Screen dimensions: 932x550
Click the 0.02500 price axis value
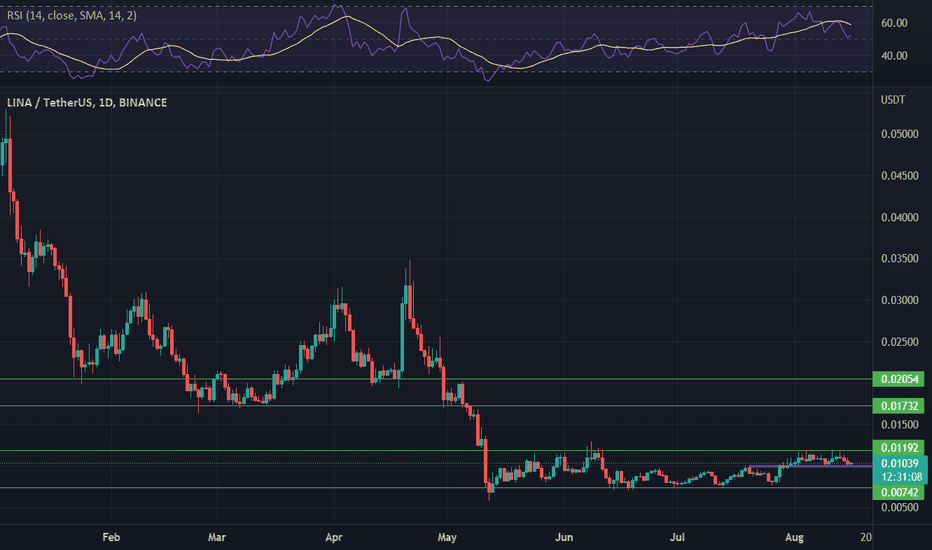click(899, 342)
